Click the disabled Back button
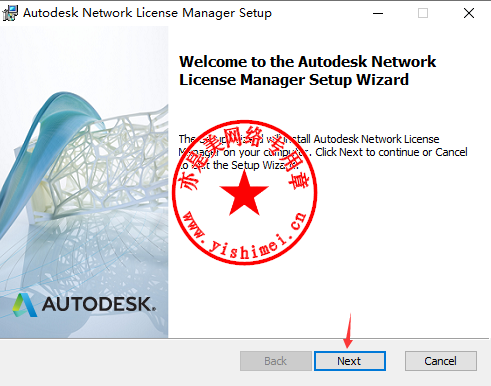491x386 pixels. coord(275,361)
